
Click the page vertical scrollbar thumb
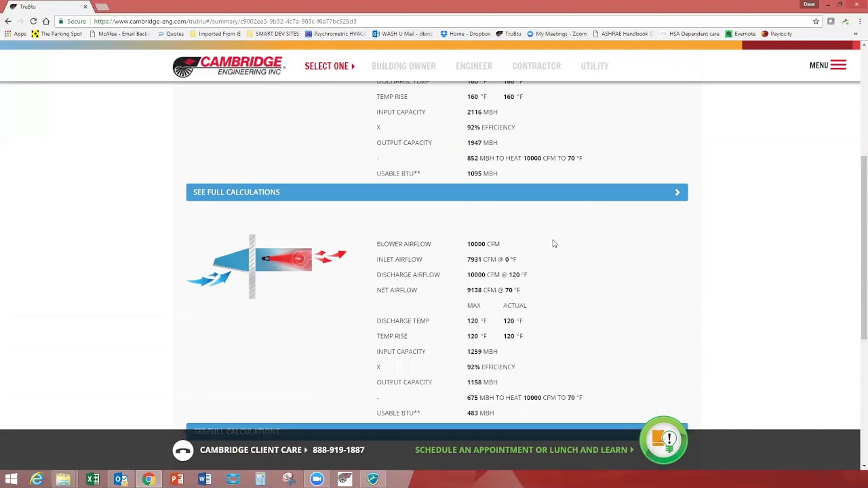pos(864,247)
